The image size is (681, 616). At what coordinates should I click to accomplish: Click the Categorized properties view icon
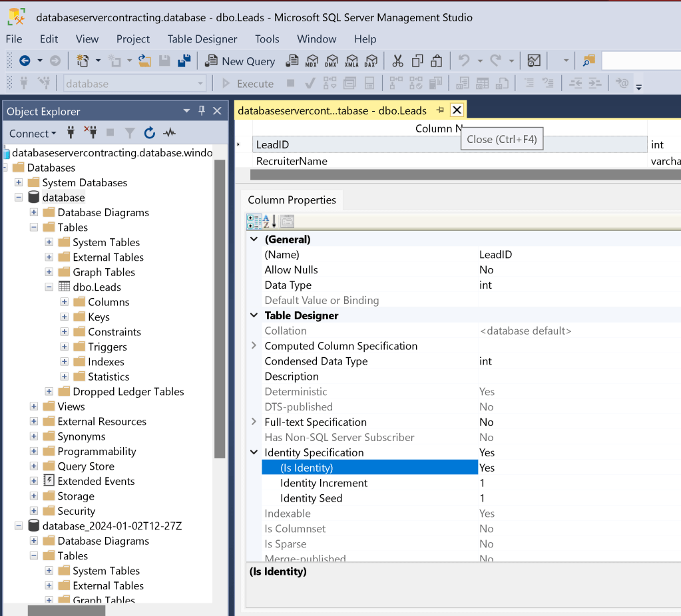pos(254,222)
